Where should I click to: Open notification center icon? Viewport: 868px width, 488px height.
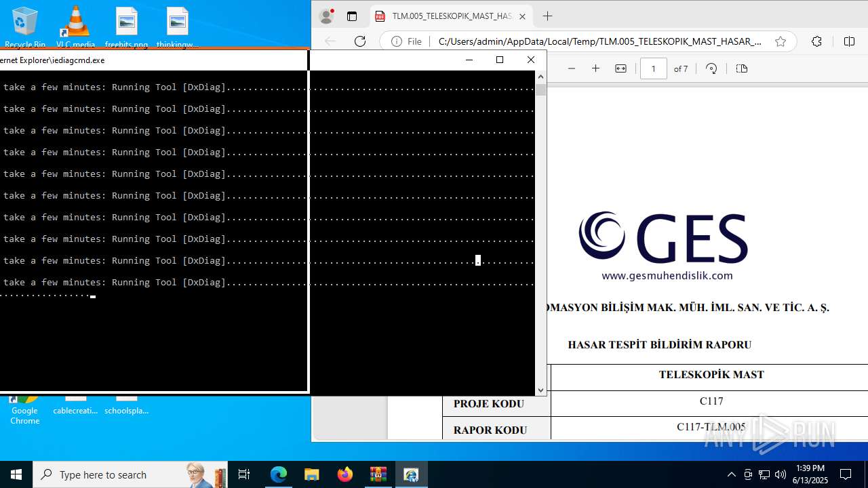[846, 474]
